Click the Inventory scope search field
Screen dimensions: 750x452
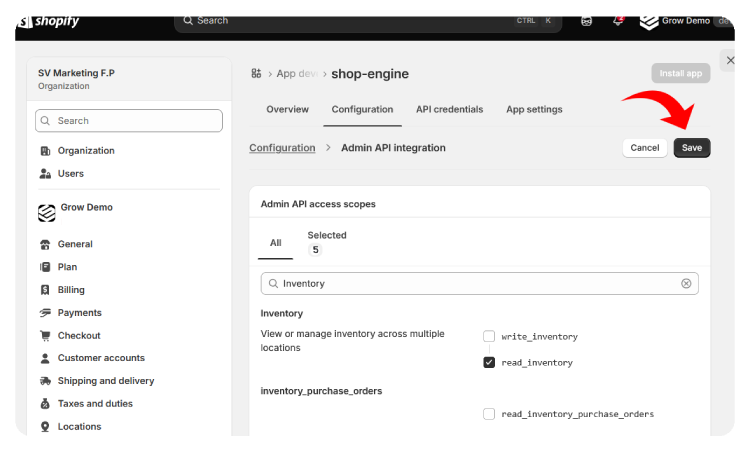click(x=479, y=284)
